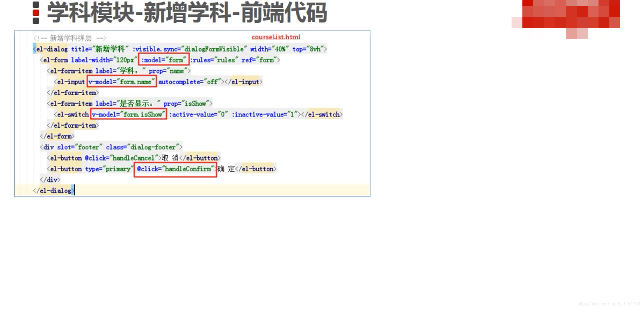Screen dimensions: 644x309
Task: Click the el-form-item with prop="name"
Action: (x=118, y=71)
